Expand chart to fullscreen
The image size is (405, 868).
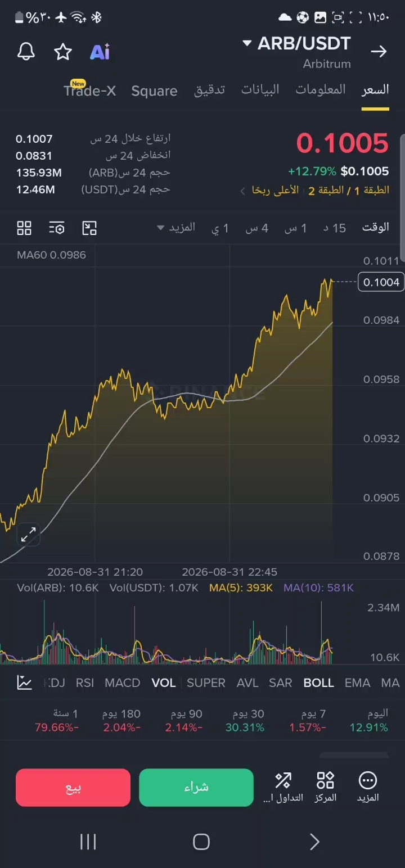28,534
